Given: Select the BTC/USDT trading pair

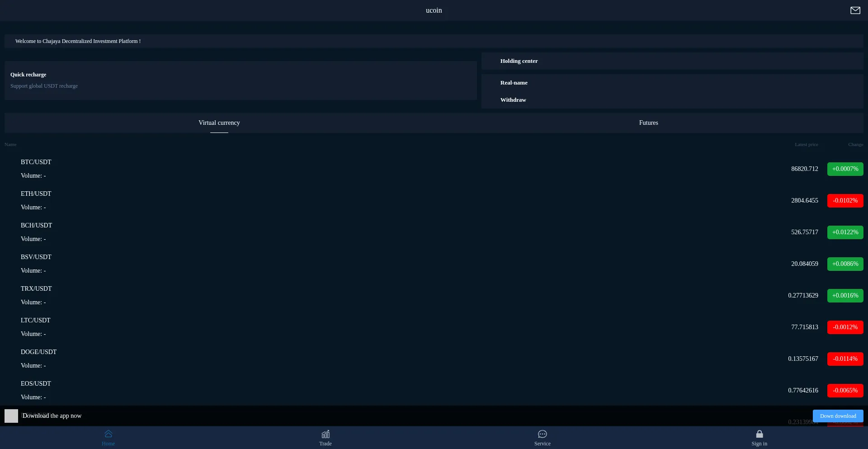Looking at the screenshot, I should [36, 162].
